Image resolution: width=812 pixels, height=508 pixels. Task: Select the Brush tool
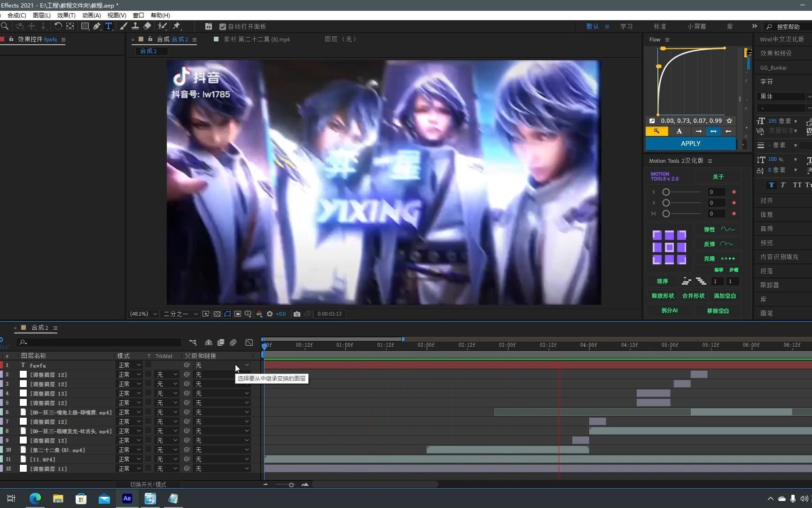click(124, 26)
